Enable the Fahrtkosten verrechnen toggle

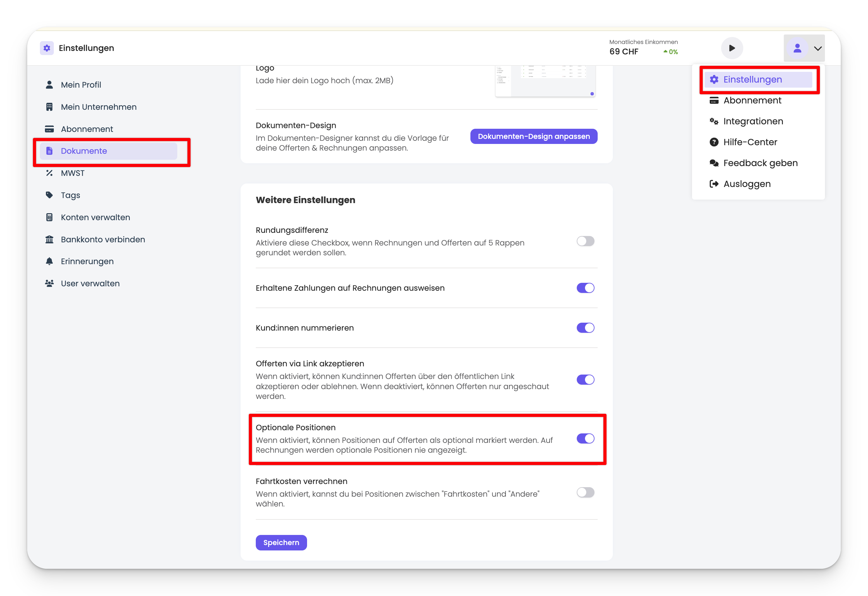point(585,493)
